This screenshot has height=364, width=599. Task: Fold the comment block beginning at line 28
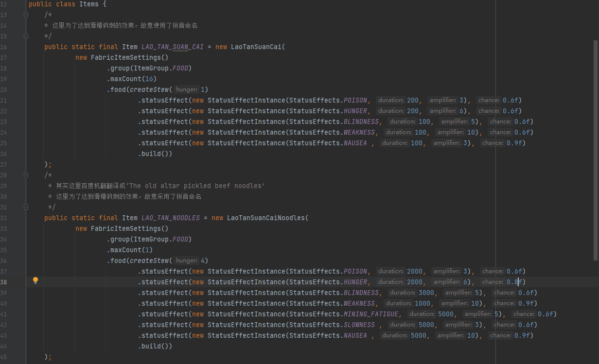pos(26,175)
